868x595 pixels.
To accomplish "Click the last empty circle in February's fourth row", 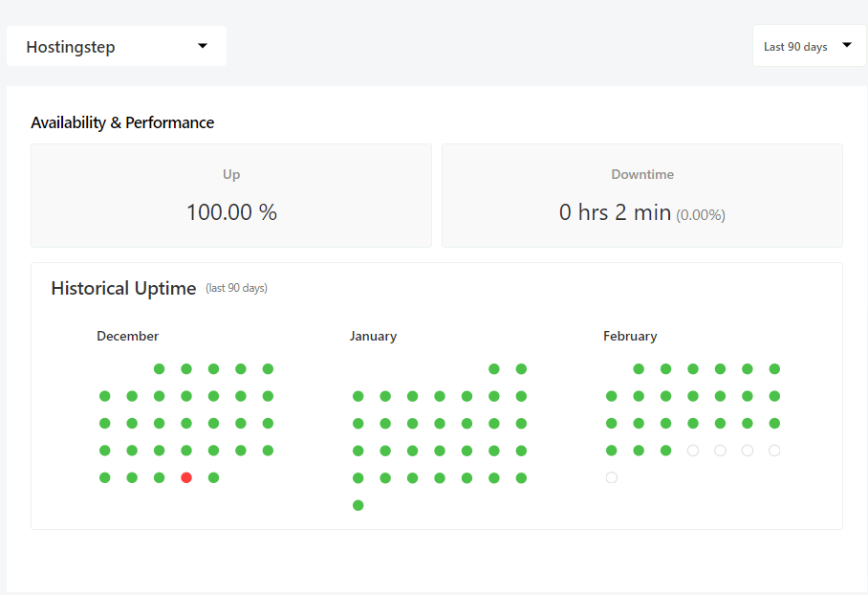I will [774, 451].
